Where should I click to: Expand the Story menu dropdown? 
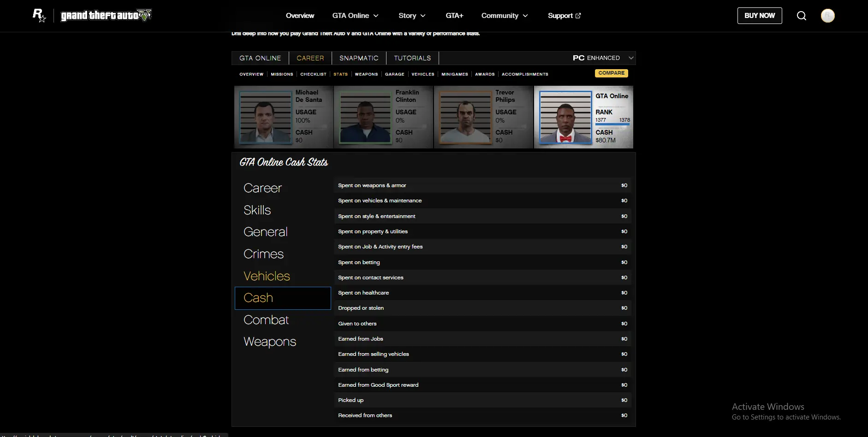point(412,16)
